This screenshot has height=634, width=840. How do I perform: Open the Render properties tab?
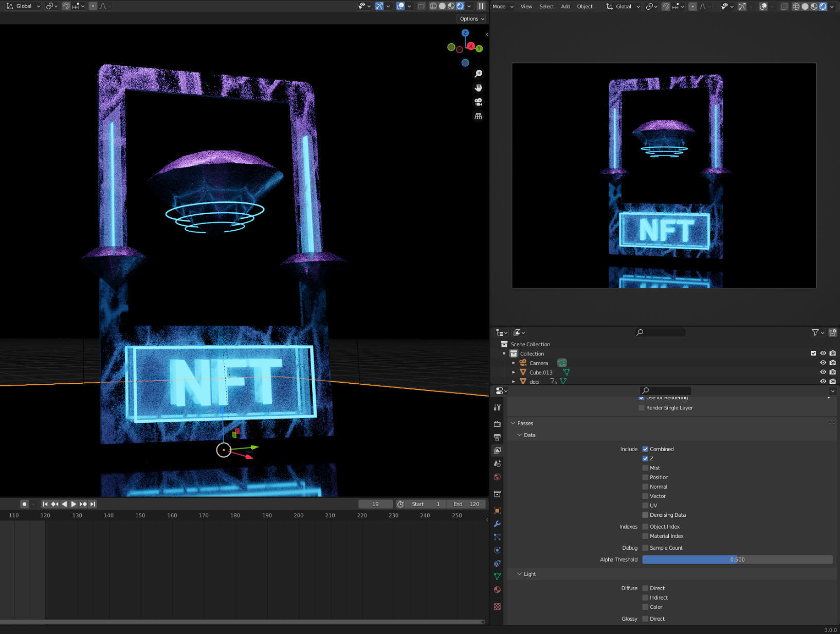pyautogui.click(x=497, y=424)
